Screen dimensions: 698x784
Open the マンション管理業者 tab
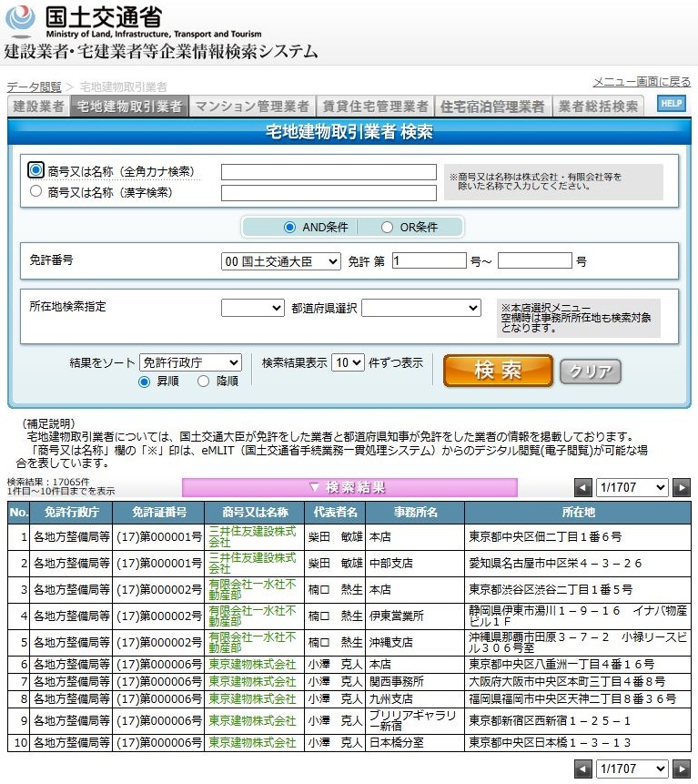(x=252, y=107)
